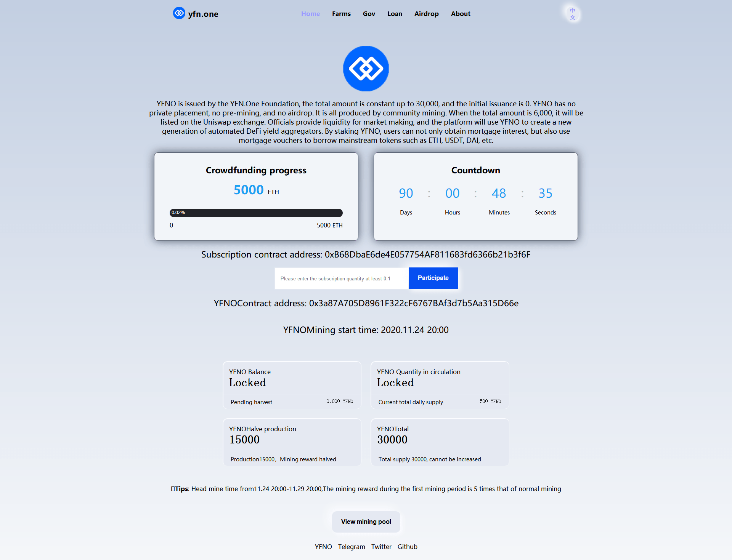Open the Airdrop navigation page

(425, 14)
